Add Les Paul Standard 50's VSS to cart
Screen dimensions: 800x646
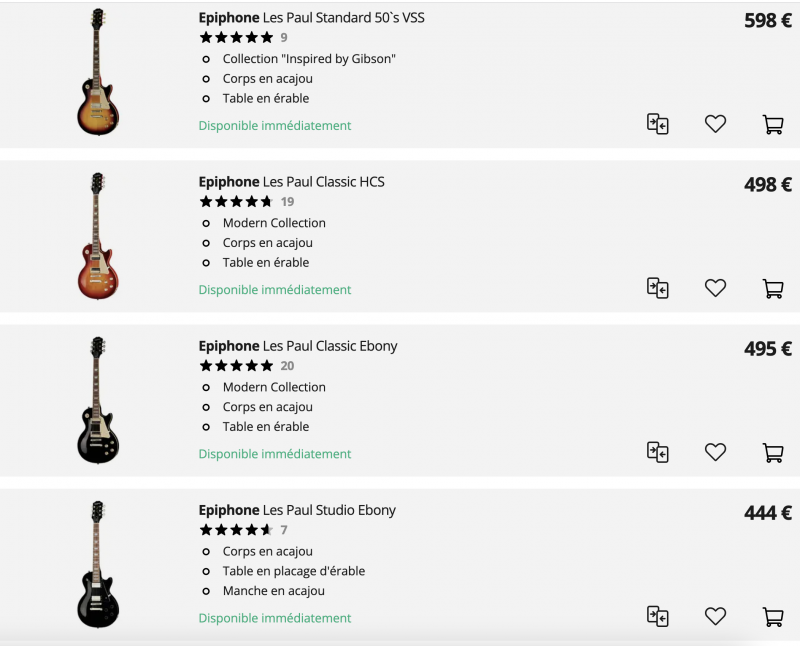click(773, 124)
